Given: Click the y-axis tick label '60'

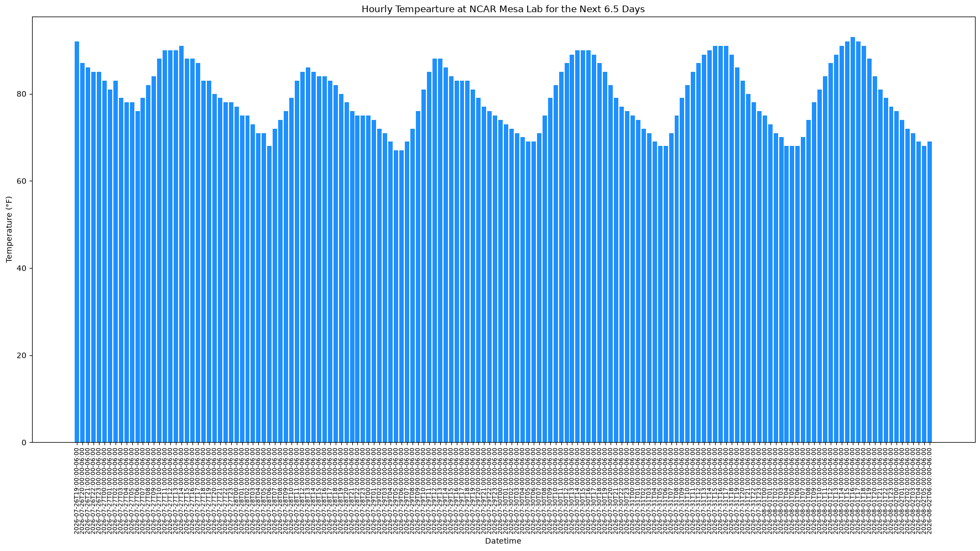Looking at the screenshot, I should [x=21, y=181].
